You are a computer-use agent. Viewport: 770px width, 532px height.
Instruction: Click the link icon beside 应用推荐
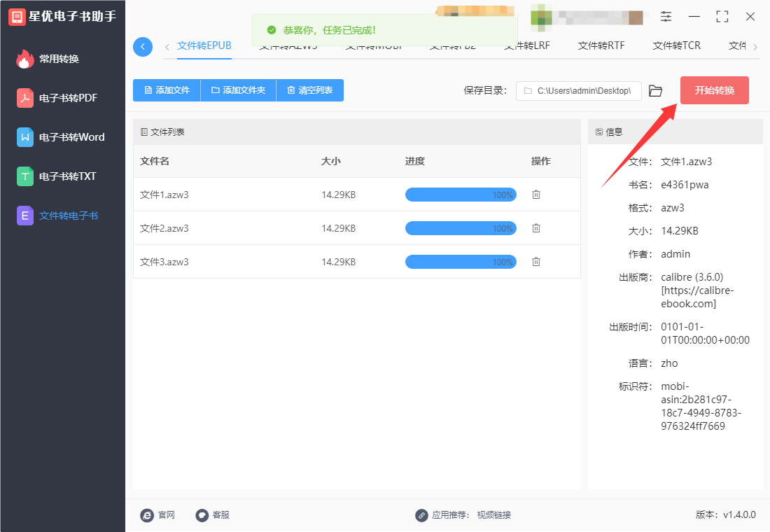(421, 514)
